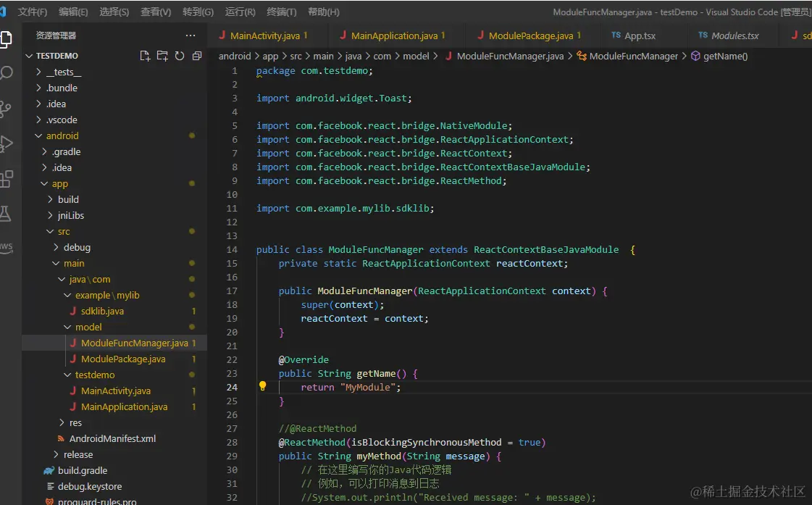Open Run and Debug view
Image resolution: width=812 pixels, height=505 pixels.
click(6, 143)
